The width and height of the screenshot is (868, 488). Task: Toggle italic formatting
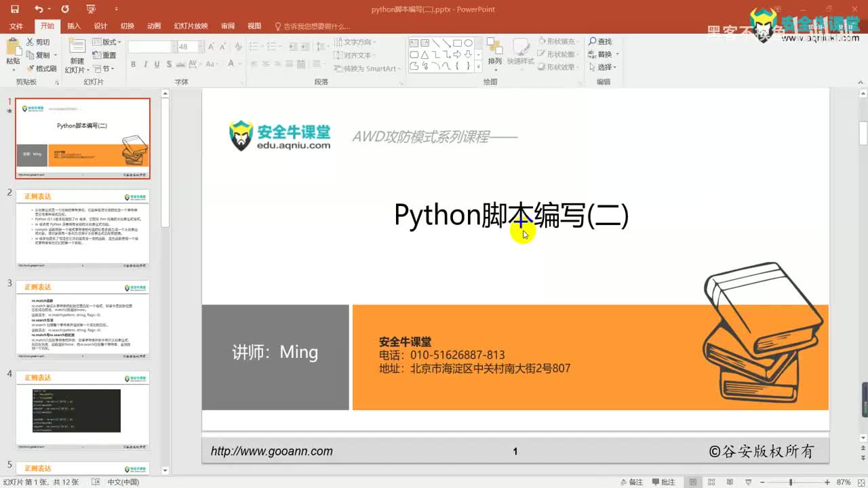[x=145, y=65]
